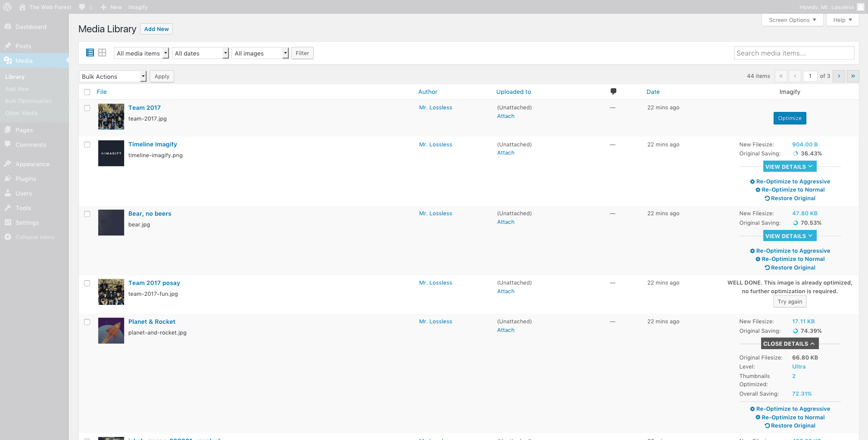Open the Appearance menu in sidebar
This screenshot has width=868, height=440.
tap(32, 164)
